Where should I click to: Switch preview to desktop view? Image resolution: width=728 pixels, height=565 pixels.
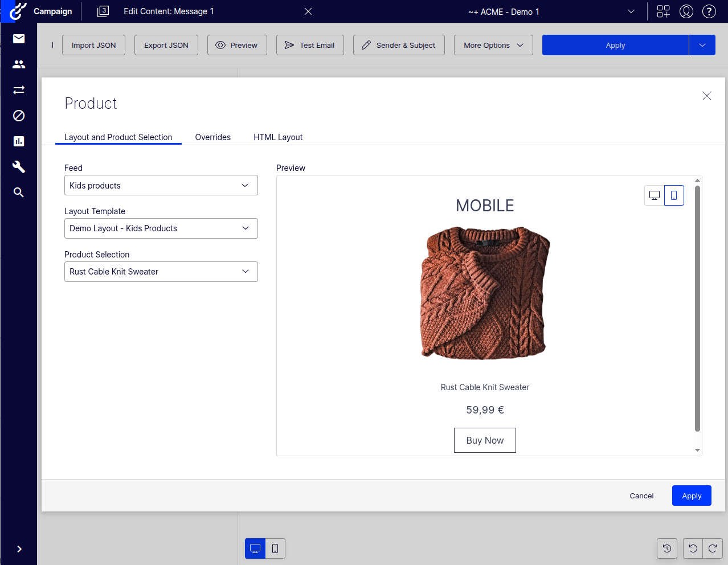click(653, 195)
